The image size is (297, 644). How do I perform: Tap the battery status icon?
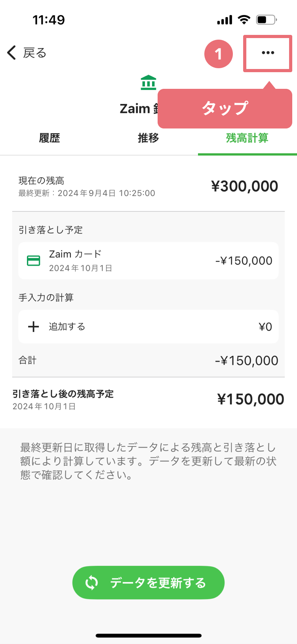tap(266, 19)
